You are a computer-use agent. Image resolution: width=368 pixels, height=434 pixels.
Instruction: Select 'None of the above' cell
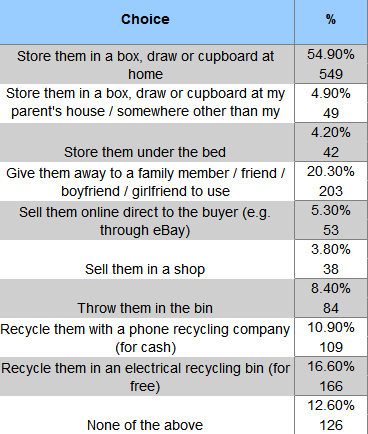point(147,415)
